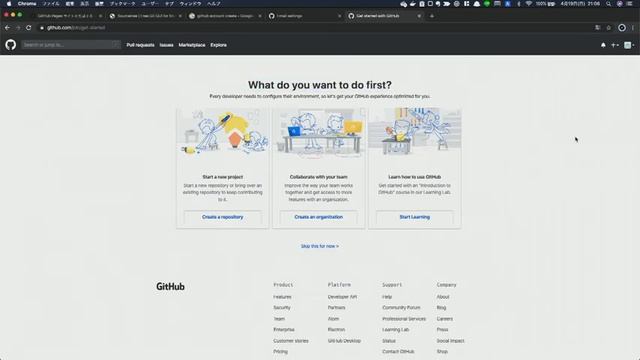This screenshot has height=360, width=640.
Task: Bookmark this page with star icon
Action: coord(609,28)
